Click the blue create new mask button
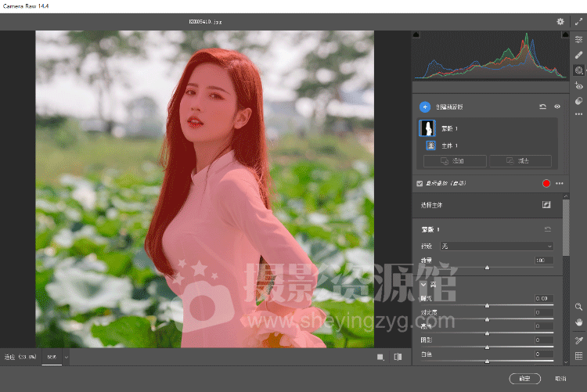The width and height of the screenshot is (587, 392). (424, 106)
